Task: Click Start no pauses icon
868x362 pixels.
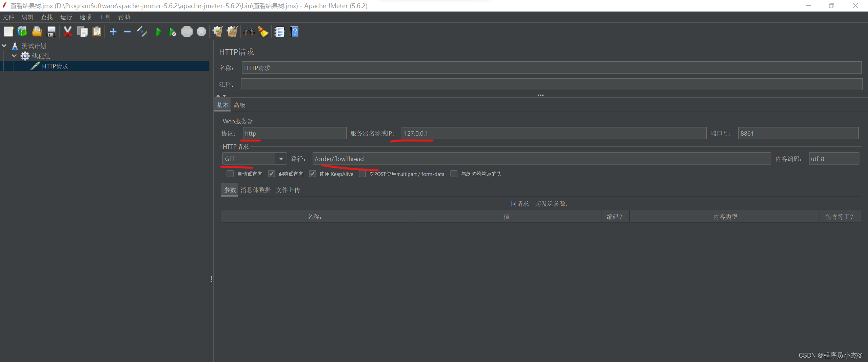Action: (x=173, y=32)
